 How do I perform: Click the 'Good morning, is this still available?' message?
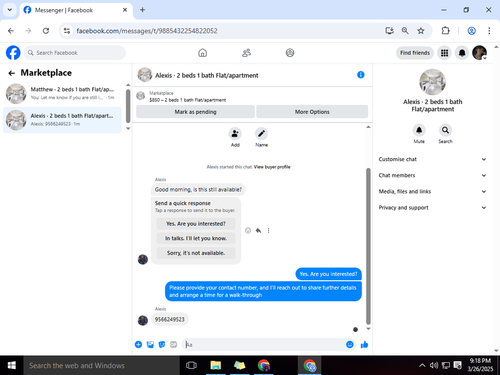pos(198,189)
